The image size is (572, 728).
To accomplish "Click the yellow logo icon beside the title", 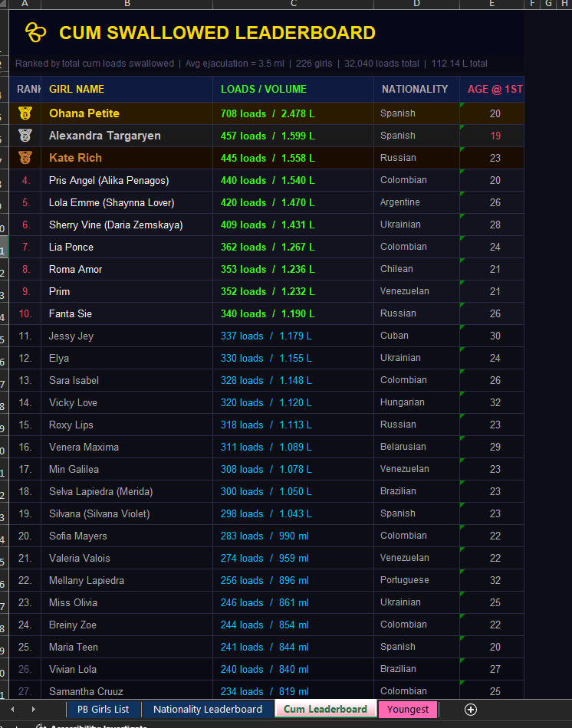I will [35, 32].
